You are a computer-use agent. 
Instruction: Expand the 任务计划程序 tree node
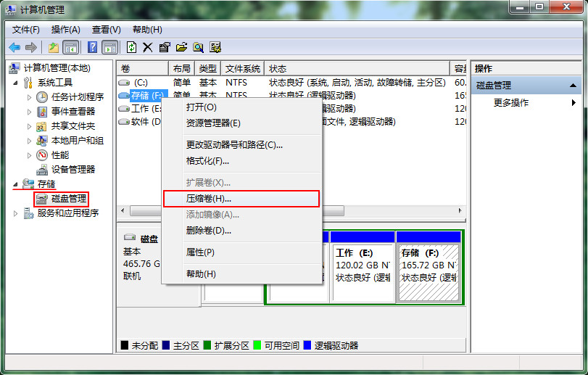[x=30, y=97]
